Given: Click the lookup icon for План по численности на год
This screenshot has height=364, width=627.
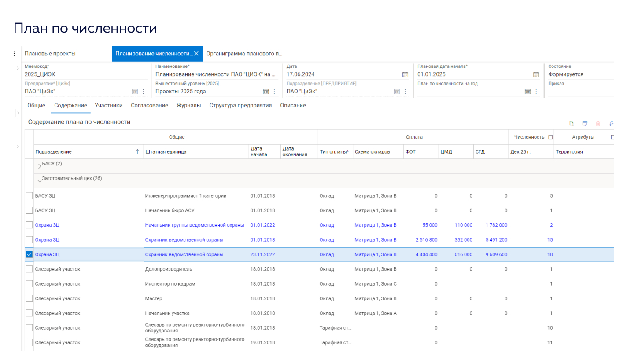Looking at the screenshot, I should [x=527, y=91].
